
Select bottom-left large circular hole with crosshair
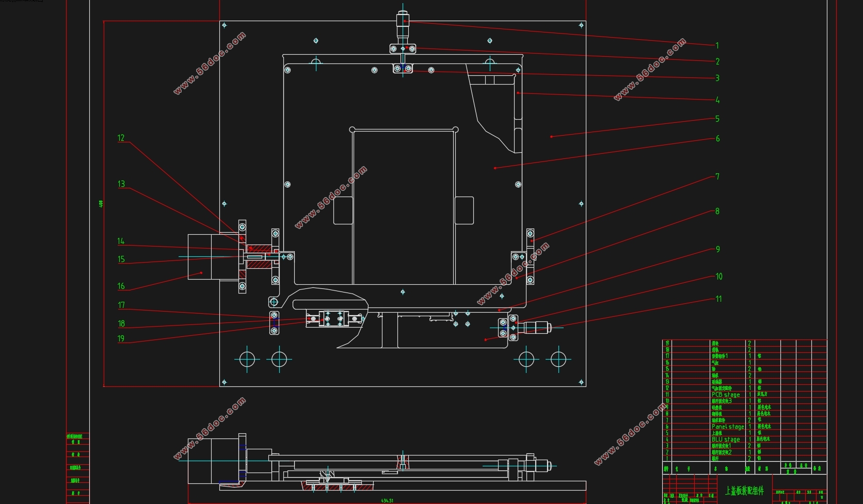247,359
